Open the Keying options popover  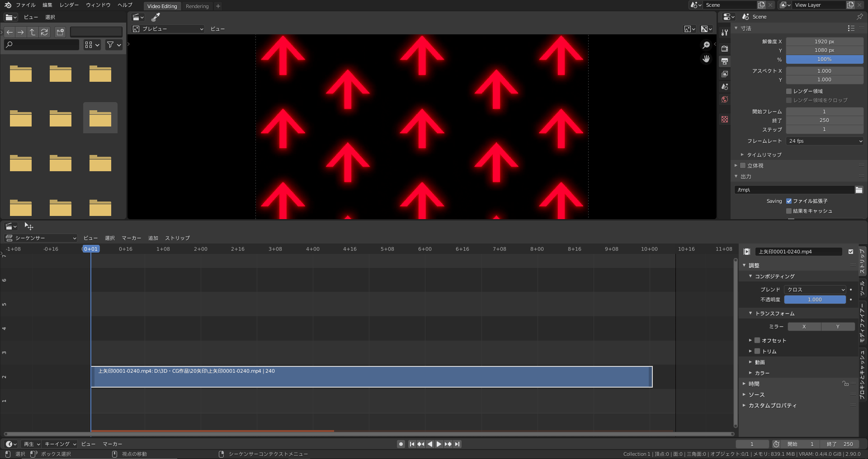click(x=61, y=444)
